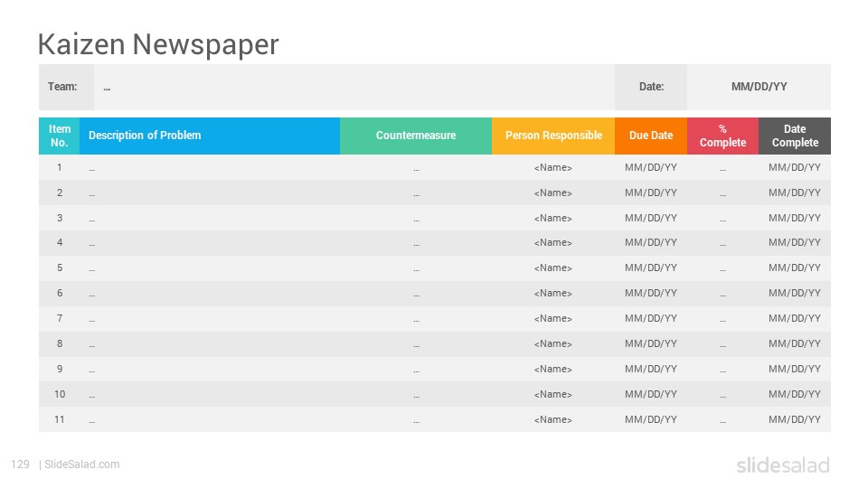Click the page number 129

click(21, 465)
